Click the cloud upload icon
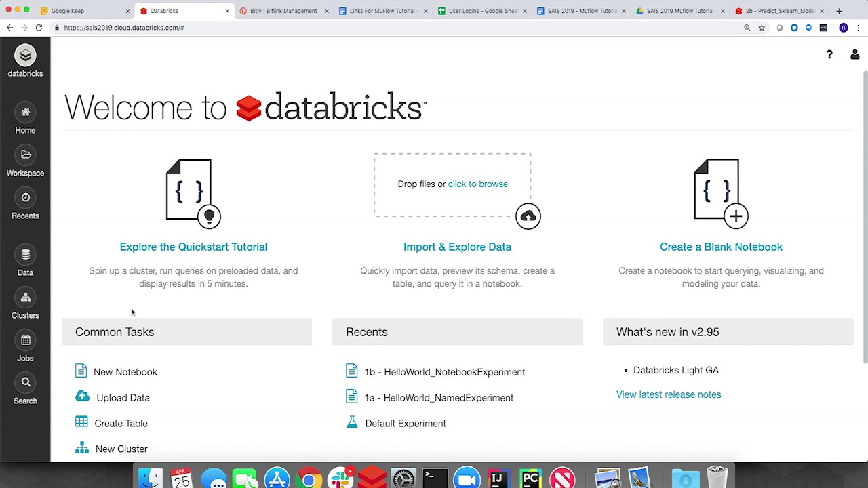Screen dimensions: 868x488 click(528, 216)
